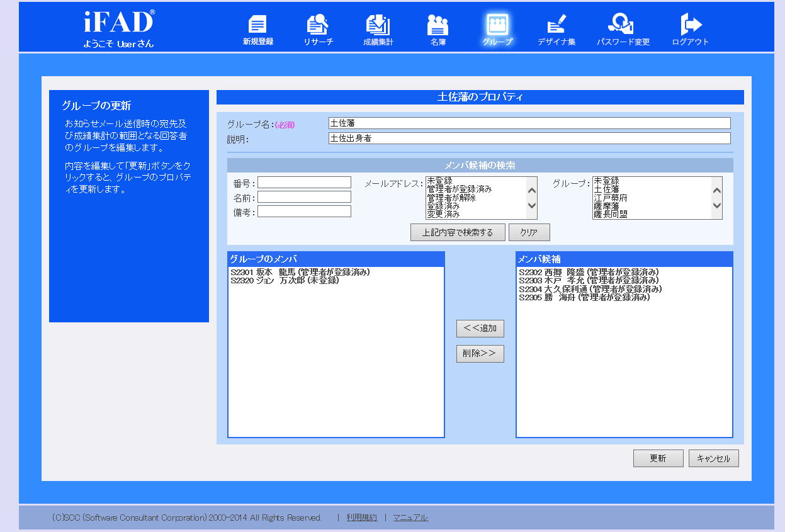This screenshot has height=532, width=785.
Task: Select 薩長同盟 in グループ filter list
Action: [x=652, y=214]
